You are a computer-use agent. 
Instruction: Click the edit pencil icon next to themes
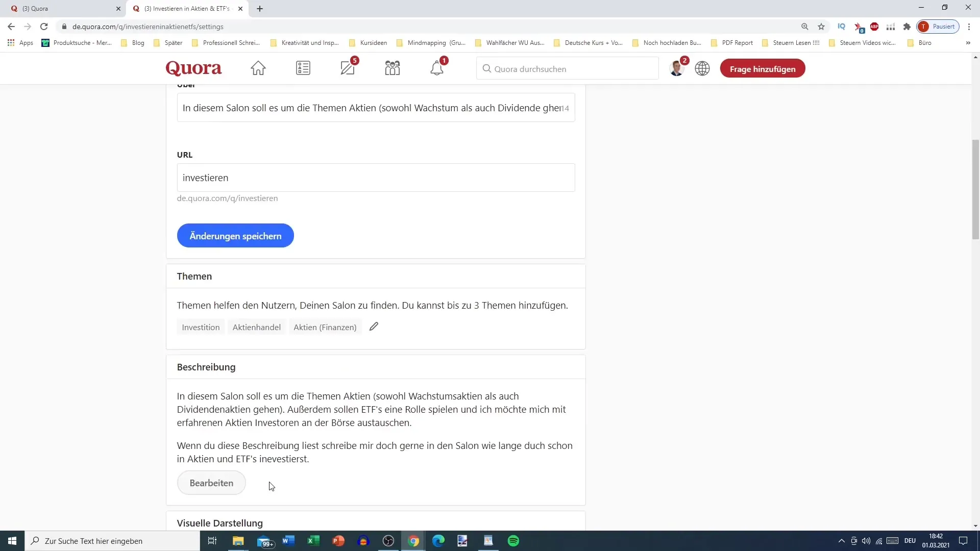pyautogui.click(x=374, y=327)
